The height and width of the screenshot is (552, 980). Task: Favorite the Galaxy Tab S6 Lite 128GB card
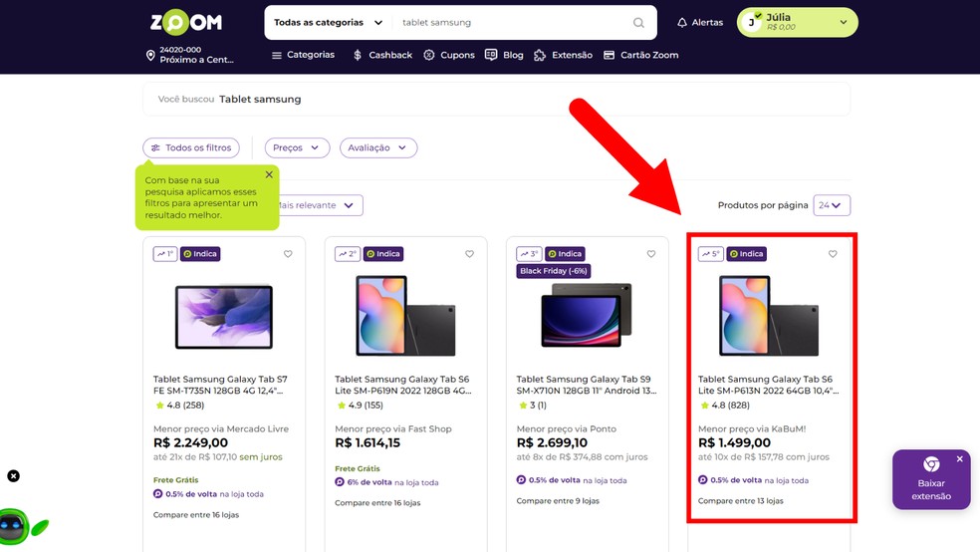click(x=469, y=254)
